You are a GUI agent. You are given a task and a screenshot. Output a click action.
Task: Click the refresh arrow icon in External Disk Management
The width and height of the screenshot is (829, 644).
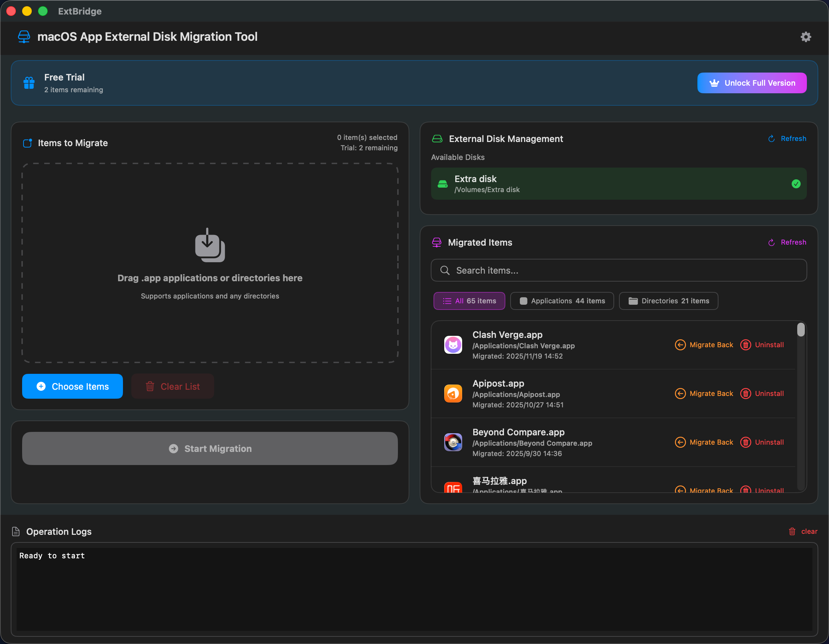pos(771,139)
